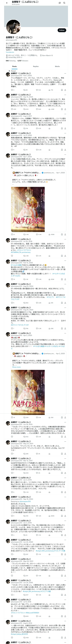Switch to the Media tab
This screenshot has height=644, width=72.
click(57, 67)
